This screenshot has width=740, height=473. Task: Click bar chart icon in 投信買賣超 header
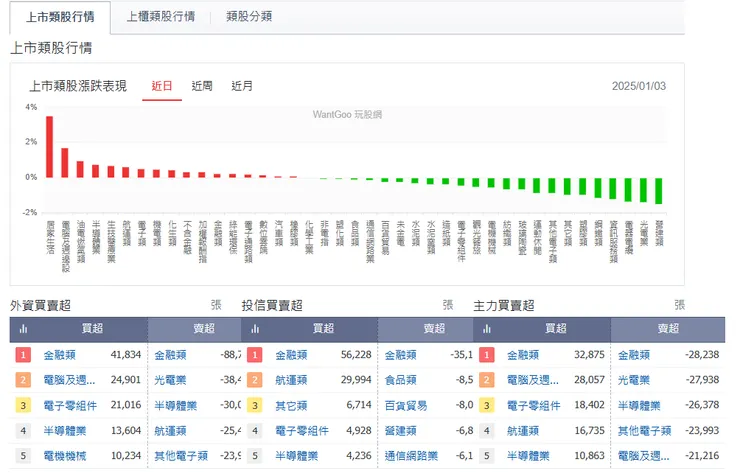(x=255, y=329)
